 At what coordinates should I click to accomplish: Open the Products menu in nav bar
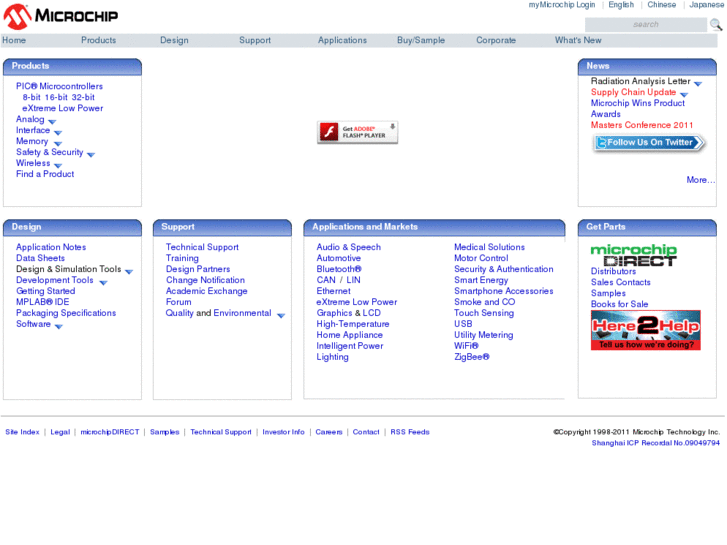click(x=99, y=40)
